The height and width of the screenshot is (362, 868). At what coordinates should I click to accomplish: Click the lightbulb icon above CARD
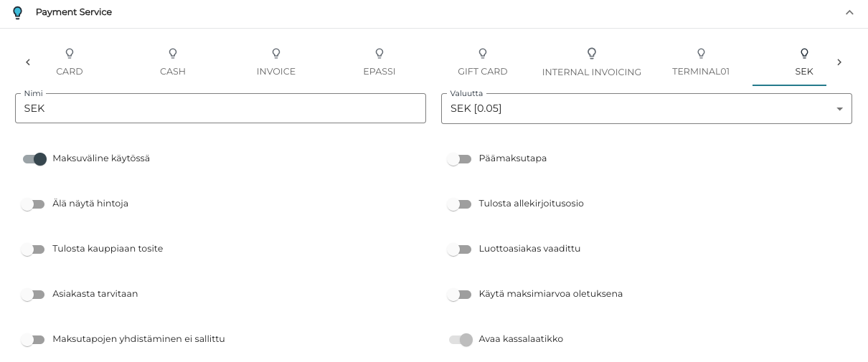pos(70,53)
